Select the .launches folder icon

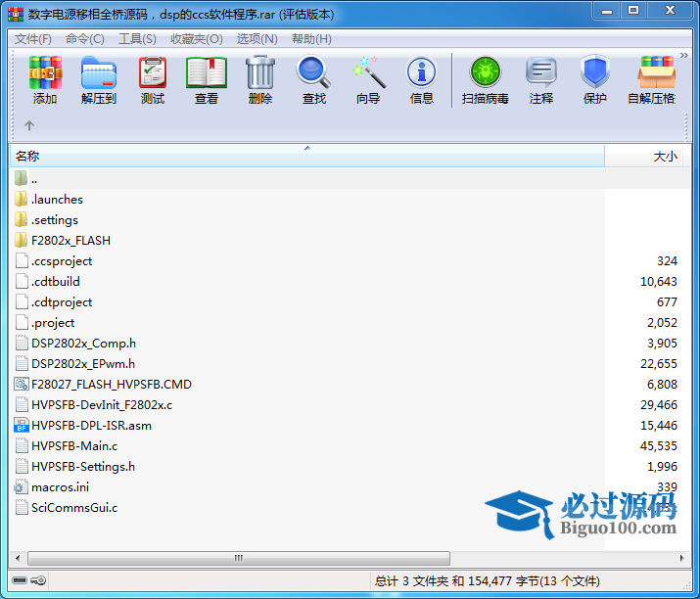click(21, 199)
